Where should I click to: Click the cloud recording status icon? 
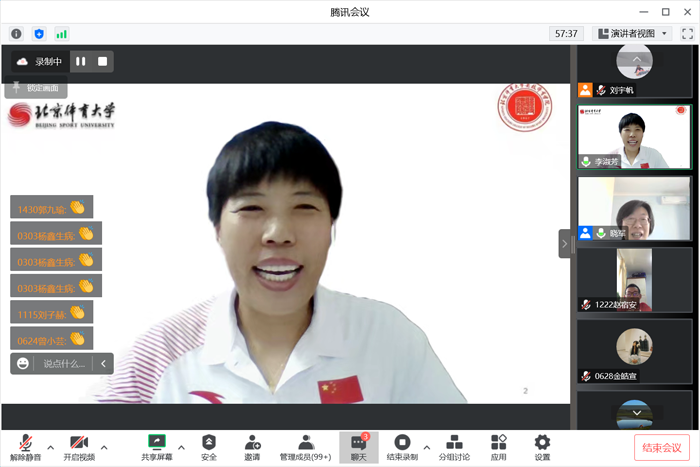(x=22, y=62)
